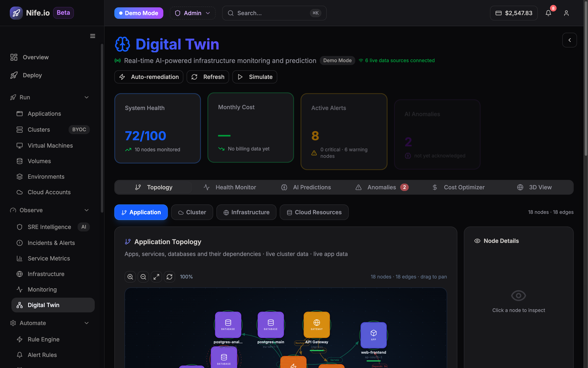Open the user profile icon

pos(566,13)
